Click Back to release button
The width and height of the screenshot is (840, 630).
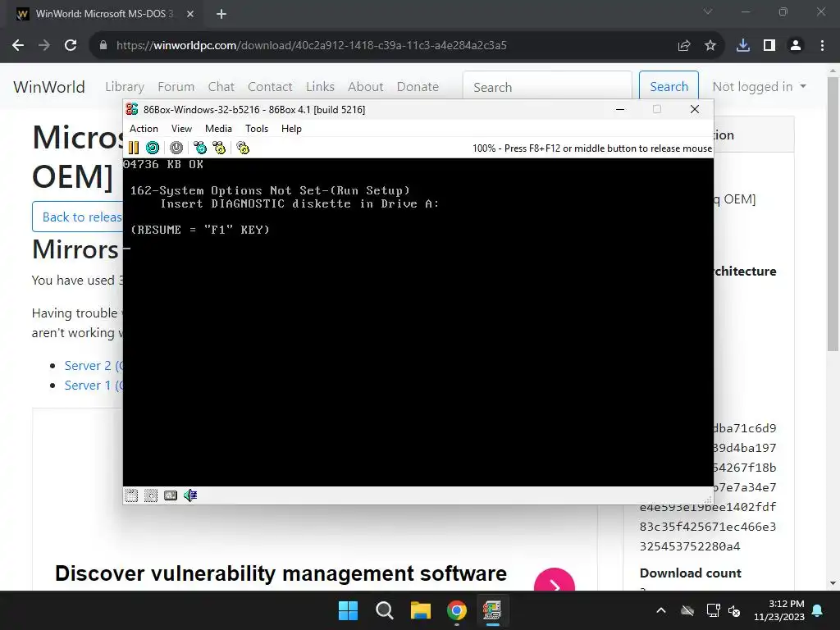point(78,217)
